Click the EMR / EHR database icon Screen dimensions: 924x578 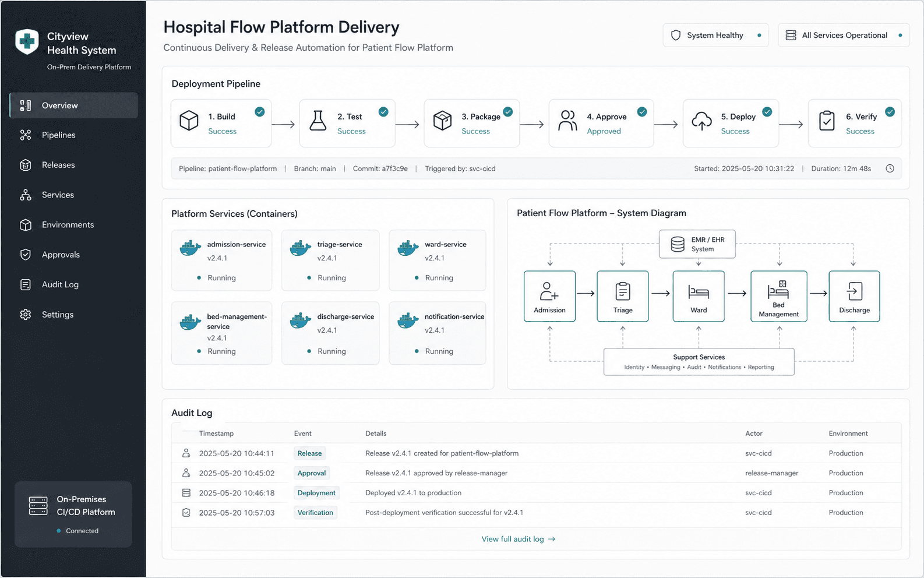point(678,244)
